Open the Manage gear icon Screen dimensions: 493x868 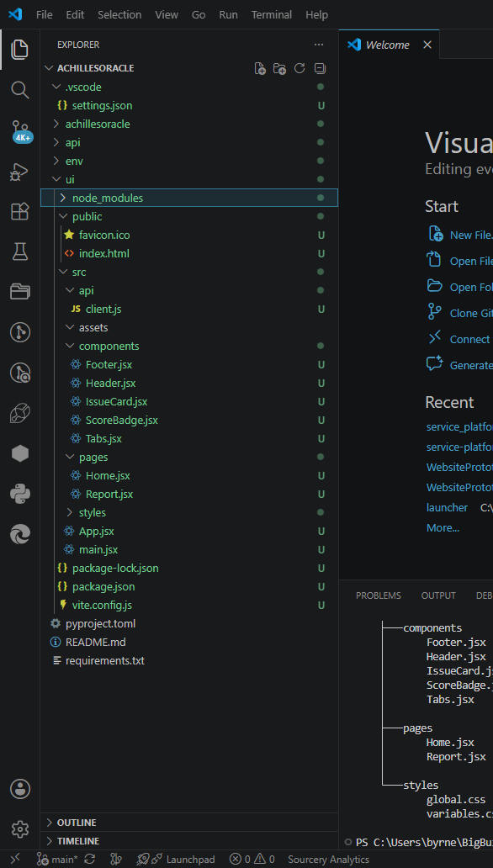click(x=20, y=828)
